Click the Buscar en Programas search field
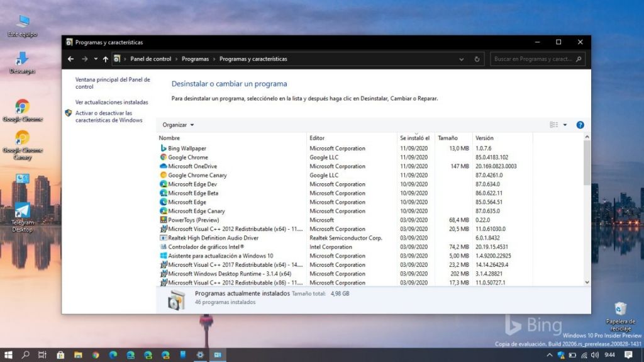644x362 pixels. point(533,59)
